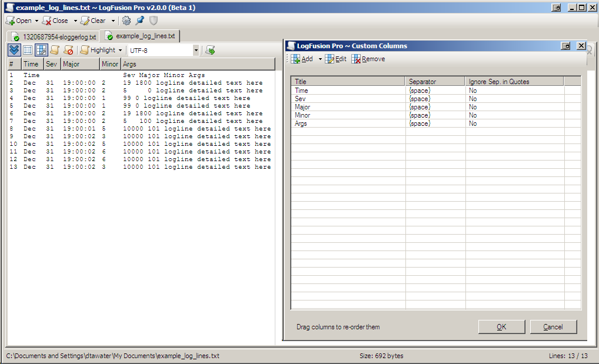Toggle the grid view button

pos(28,51)
